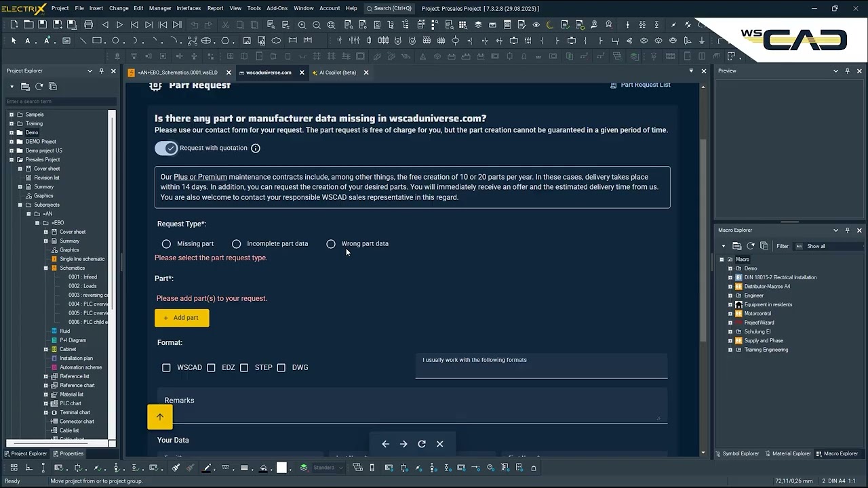Open the Standard layer dropdown
This screenshot has height=488, width=868.
(328, 468)
